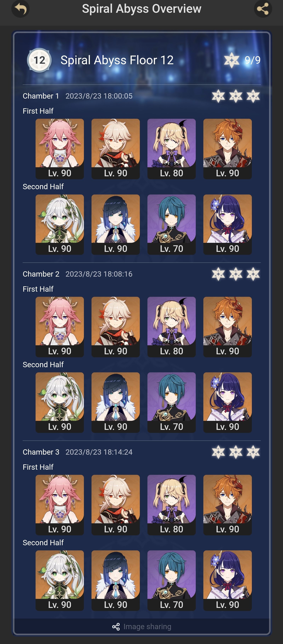Click the 9/9 star total icon

click(x=231, y=60)
